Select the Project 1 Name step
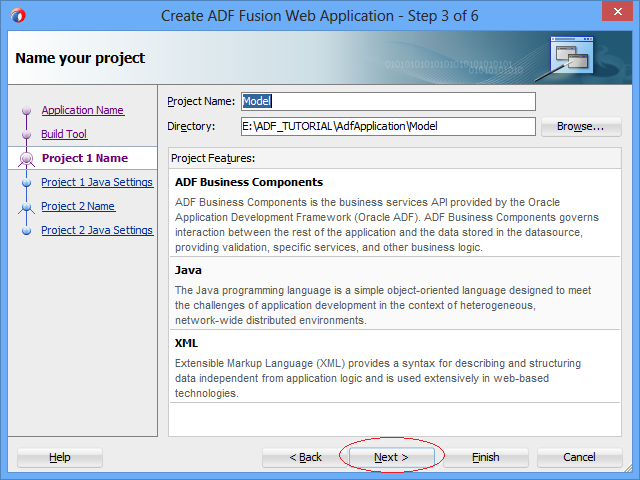The width and height of the screenshot is (640, 480). click(x=85, y=158)
